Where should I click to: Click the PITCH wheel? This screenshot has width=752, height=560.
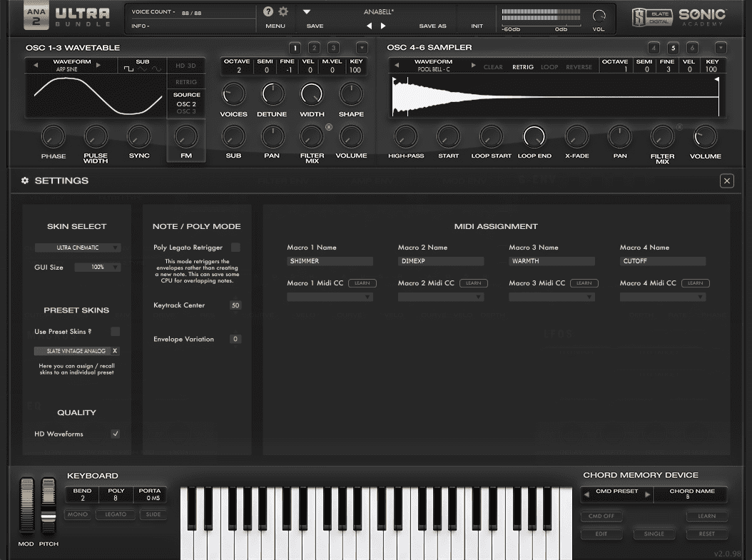coord(49,505)
